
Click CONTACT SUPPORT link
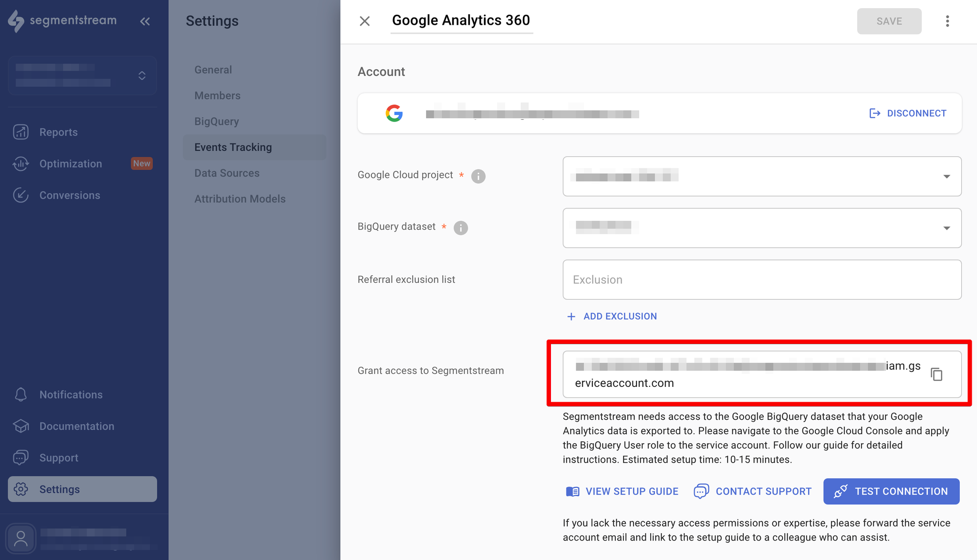(x=753, y=491)
